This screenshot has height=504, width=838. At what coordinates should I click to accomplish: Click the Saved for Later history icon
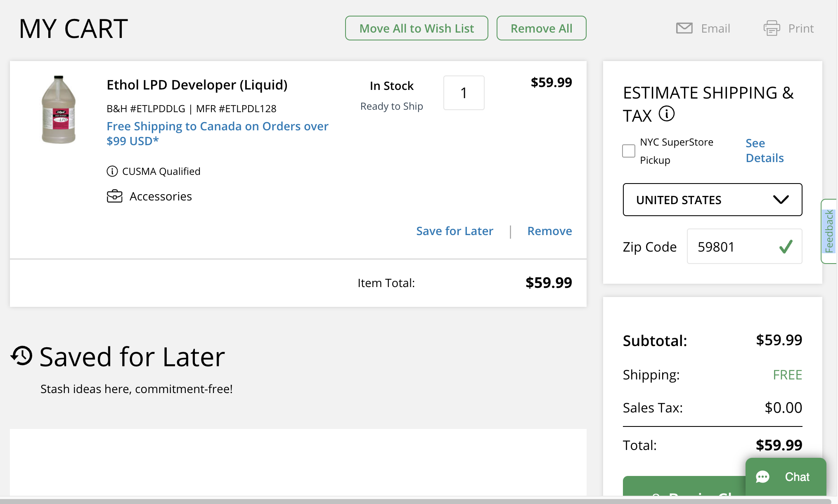click(x=21, y=356)
